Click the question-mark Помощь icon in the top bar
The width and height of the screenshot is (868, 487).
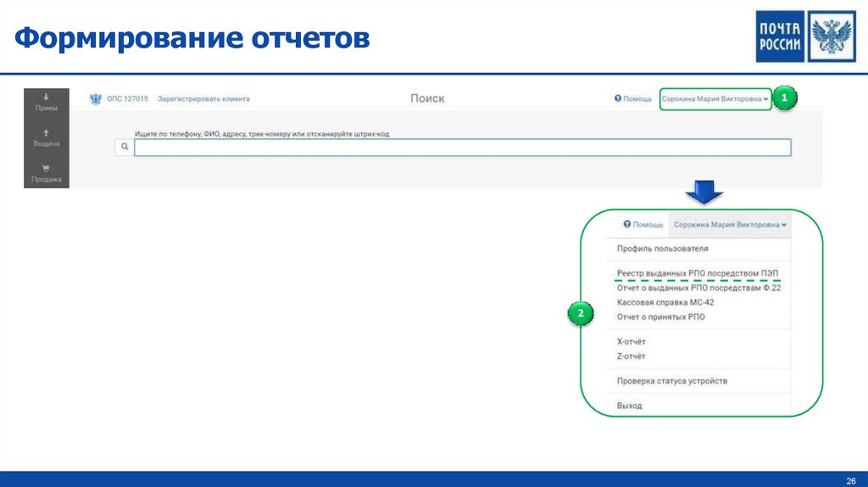click(618, 98)
